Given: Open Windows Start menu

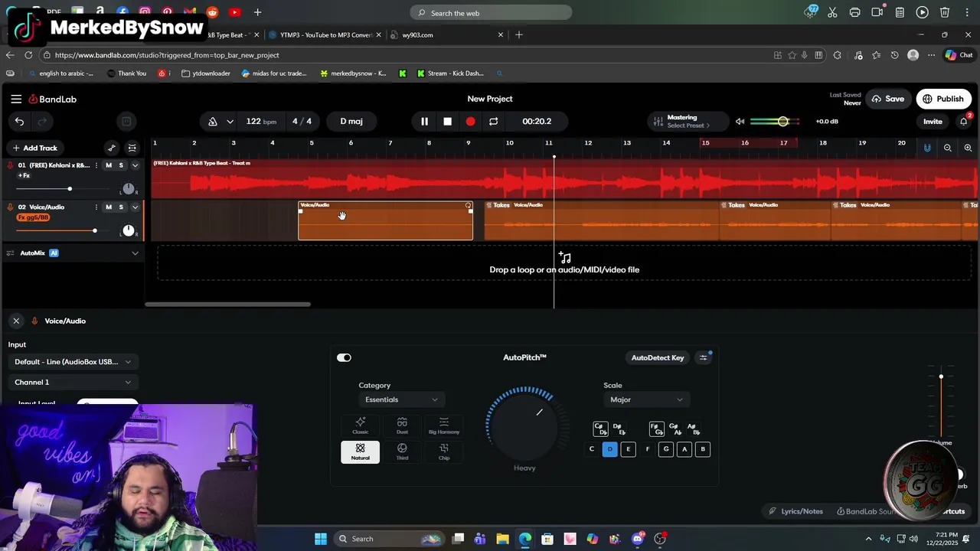Looking at the screenshot, I should click(x=321, y=539).
